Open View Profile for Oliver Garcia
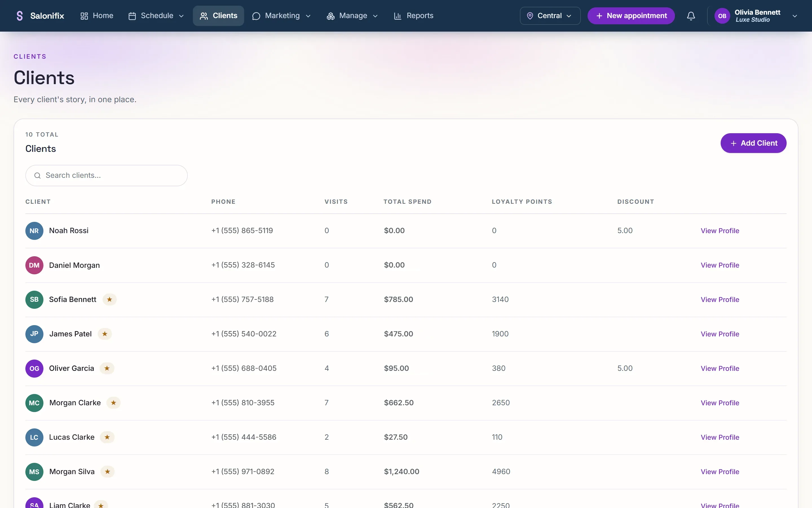The image size is (812, 508). 720,368
